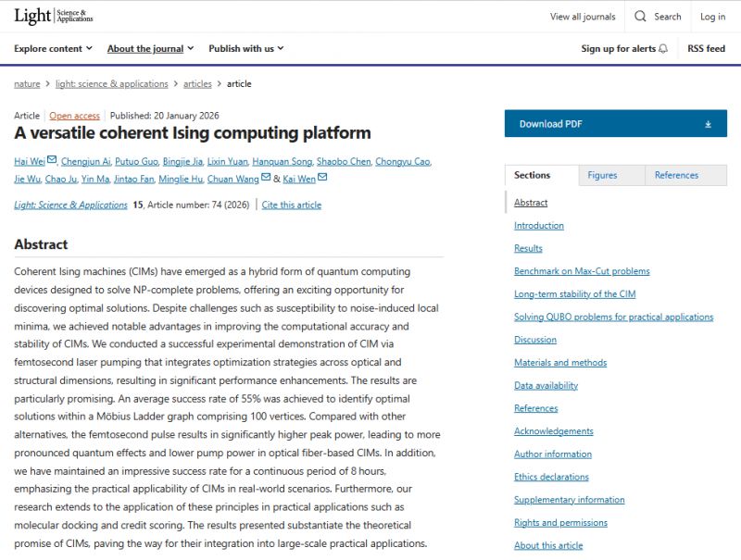
Task: Jump to Benchmark on Max-Cut problems section
Action: coord(582,271)
